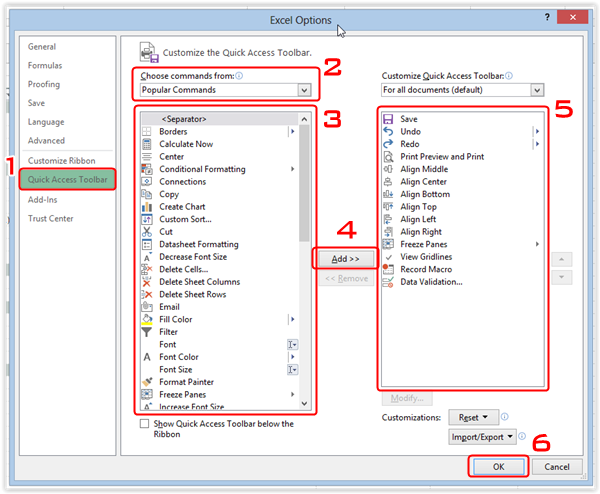Select the Calculate Now icon

[147, 144]
